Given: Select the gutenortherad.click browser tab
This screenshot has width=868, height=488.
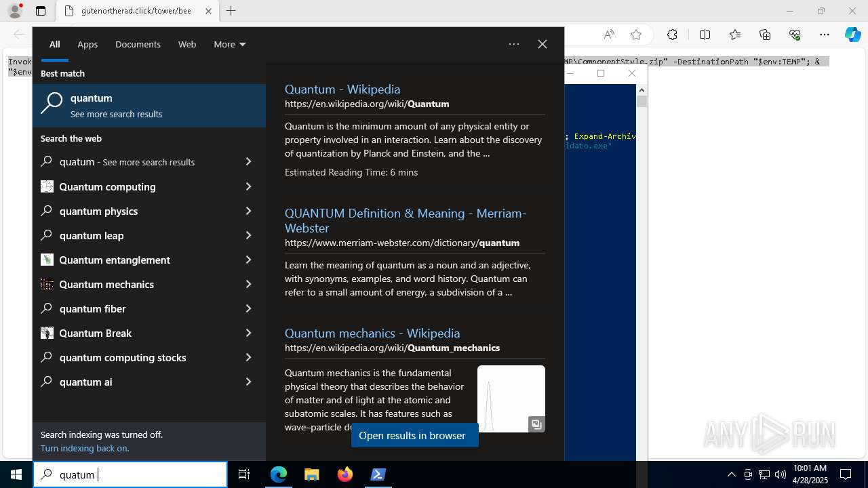Looking at the screenshot, I should click(x=136, y=11).
